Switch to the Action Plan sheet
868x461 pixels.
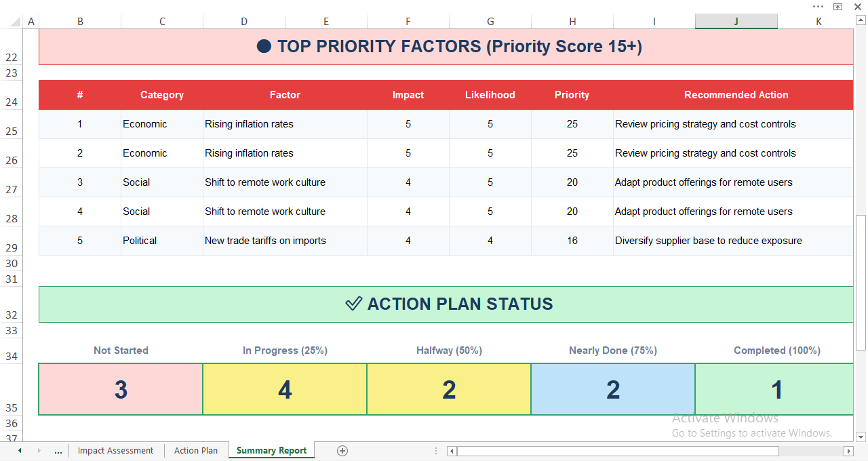[196, 451]
